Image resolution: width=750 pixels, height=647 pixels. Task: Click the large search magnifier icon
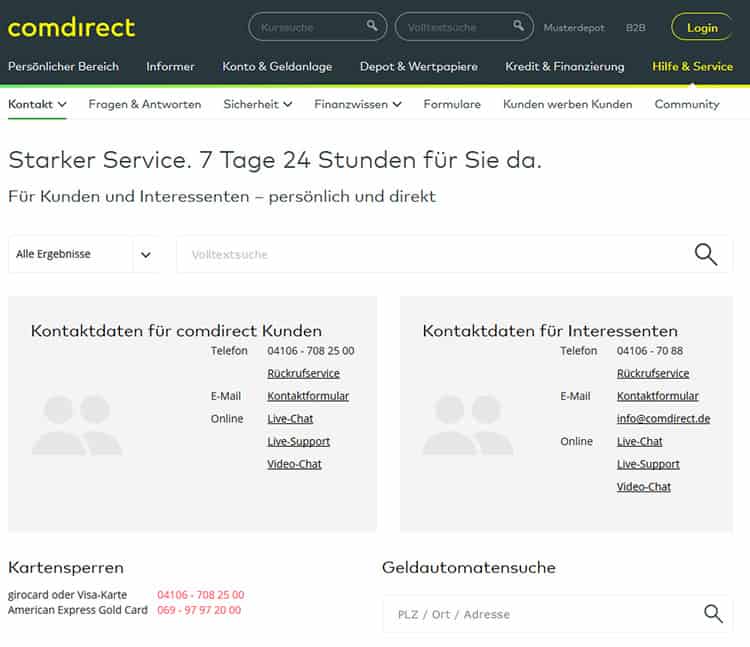point(706,254)
